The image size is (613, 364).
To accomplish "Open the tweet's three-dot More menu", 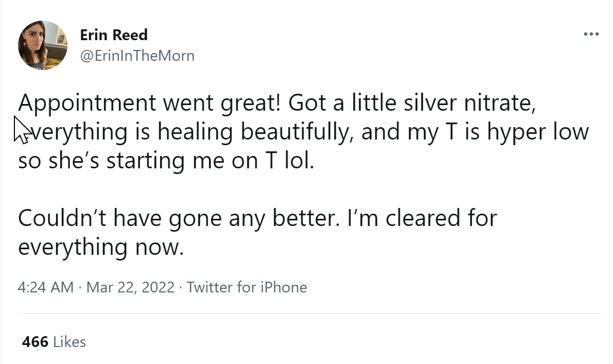I will 591,34.
